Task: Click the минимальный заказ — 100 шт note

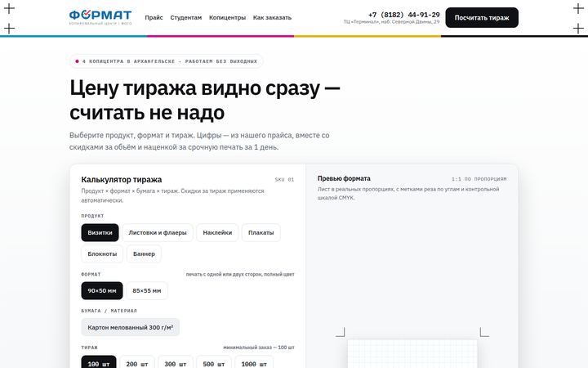Action: click(259, 348)
